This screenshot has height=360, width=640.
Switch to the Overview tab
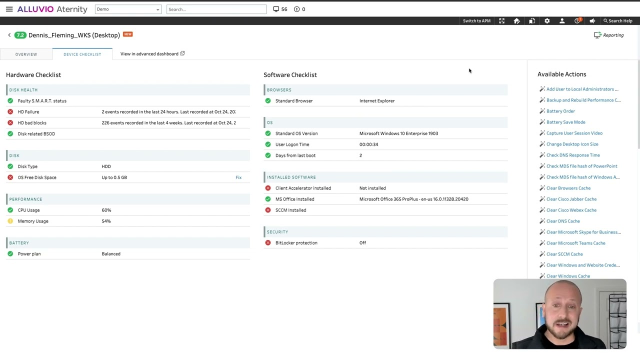click(26, 54)
